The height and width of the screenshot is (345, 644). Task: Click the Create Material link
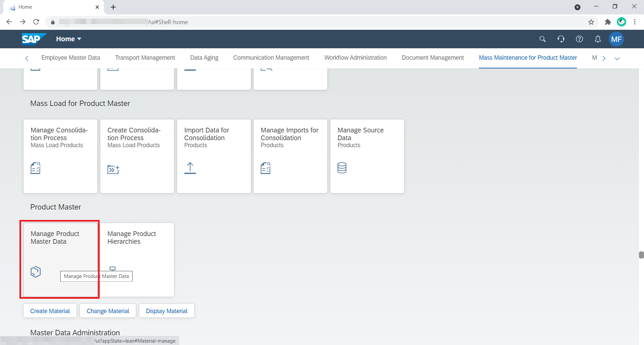tap(50, 311)
